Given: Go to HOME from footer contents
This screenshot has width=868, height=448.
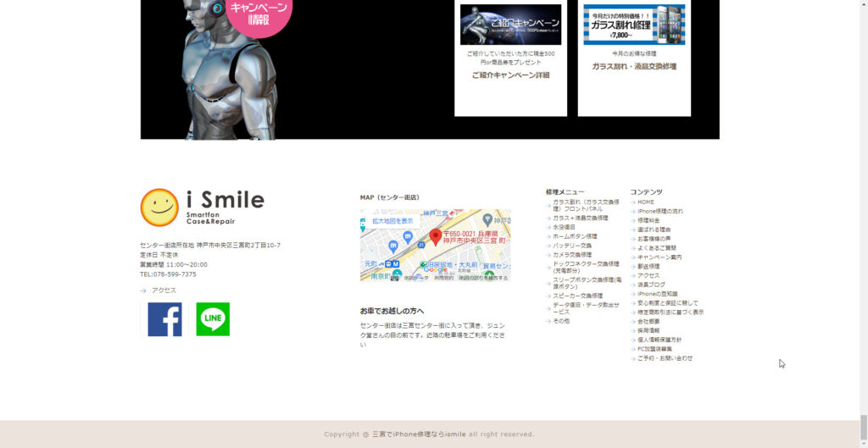Looking at the screenshot, I should (x=645, y=202).
